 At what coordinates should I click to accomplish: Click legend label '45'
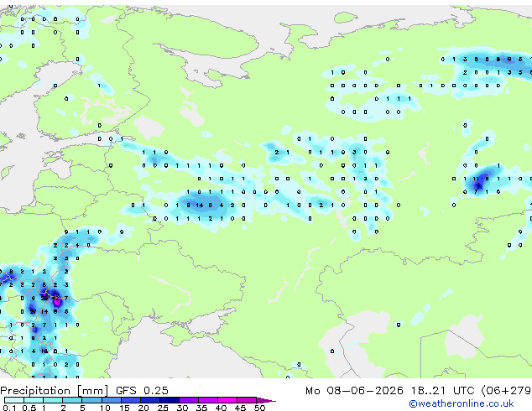coord(240,408)
